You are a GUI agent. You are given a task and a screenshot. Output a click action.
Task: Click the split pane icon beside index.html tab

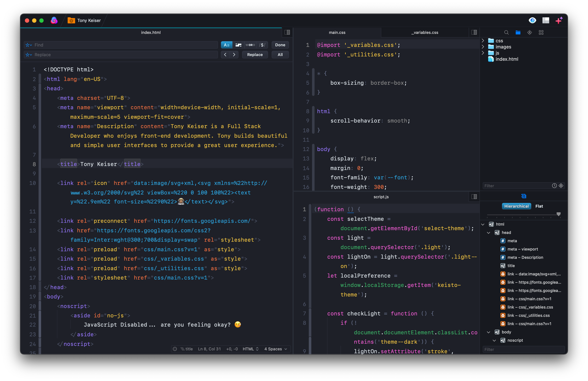[x=287, y=32]
